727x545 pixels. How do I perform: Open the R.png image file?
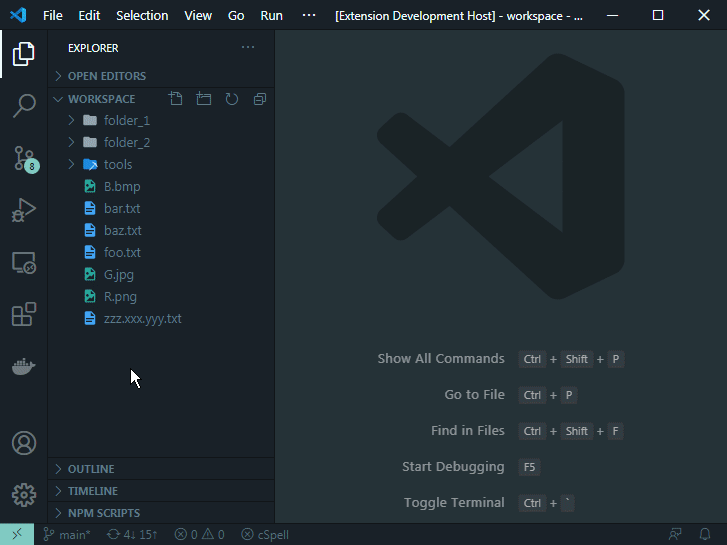click(160, 296)
